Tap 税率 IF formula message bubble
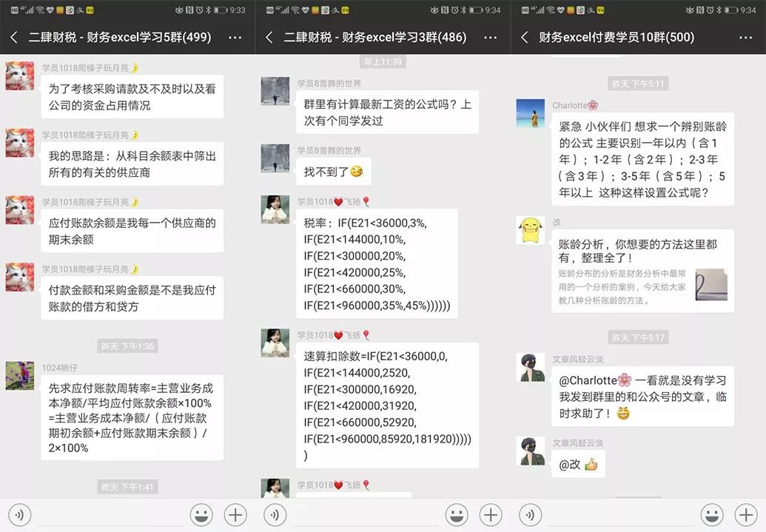The image size is (766, 532). tap(377, 264)
